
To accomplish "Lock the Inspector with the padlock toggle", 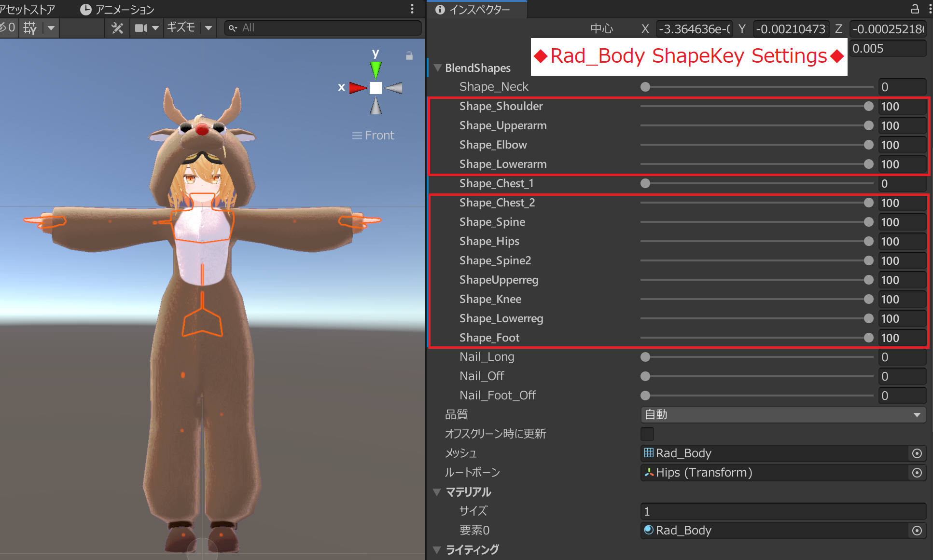I will point(915,9).
